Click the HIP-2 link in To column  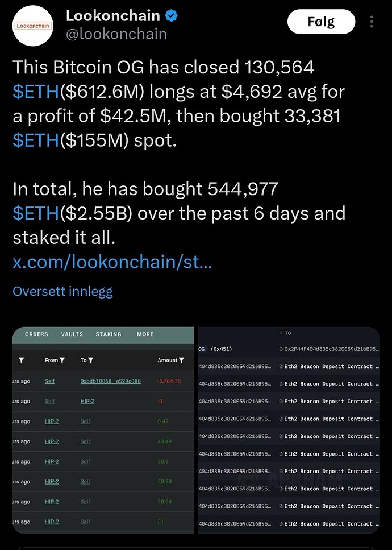point(87,401)
